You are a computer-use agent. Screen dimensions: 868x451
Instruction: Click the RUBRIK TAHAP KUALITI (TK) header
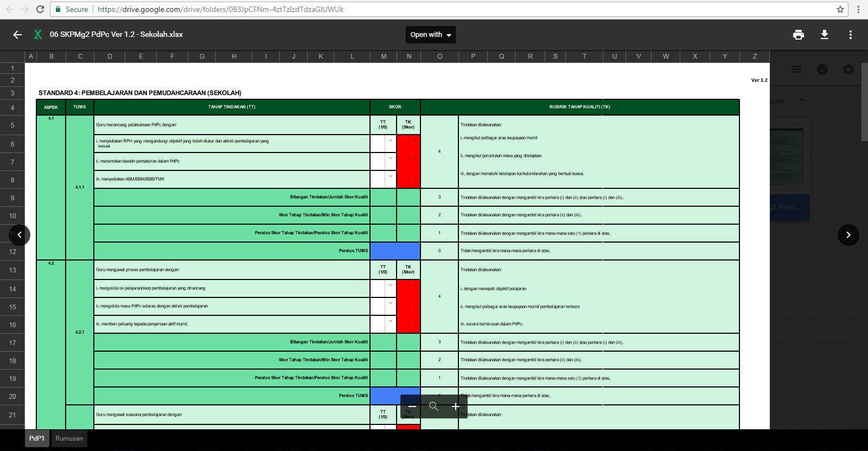tap(580, 107)
